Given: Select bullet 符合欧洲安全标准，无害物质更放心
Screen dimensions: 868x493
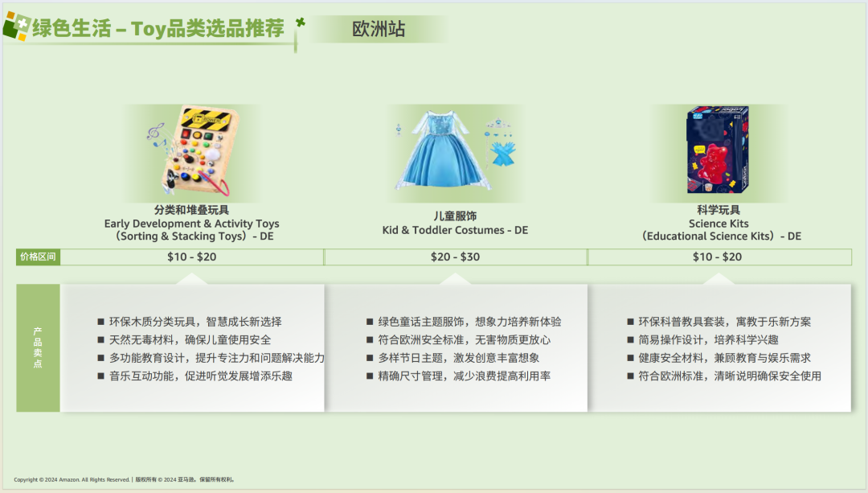Looking at the screenshot, I should click(464, 339).
